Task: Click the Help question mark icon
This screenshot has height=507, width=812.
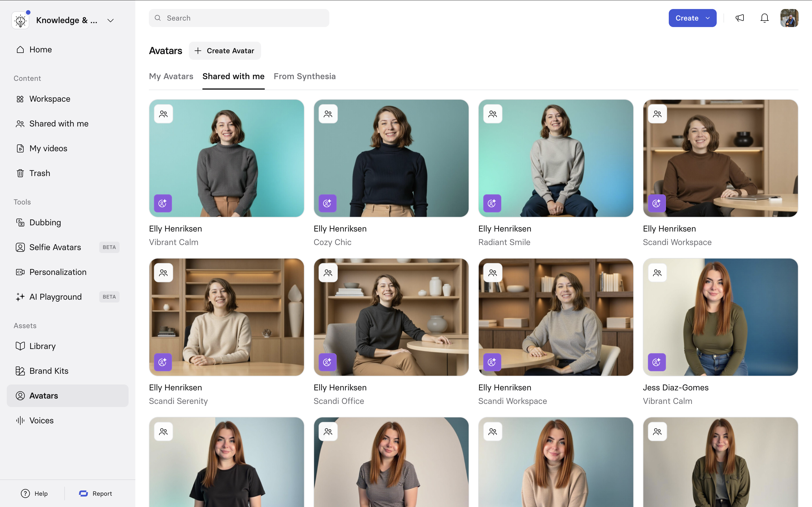Action: (25, 493)
